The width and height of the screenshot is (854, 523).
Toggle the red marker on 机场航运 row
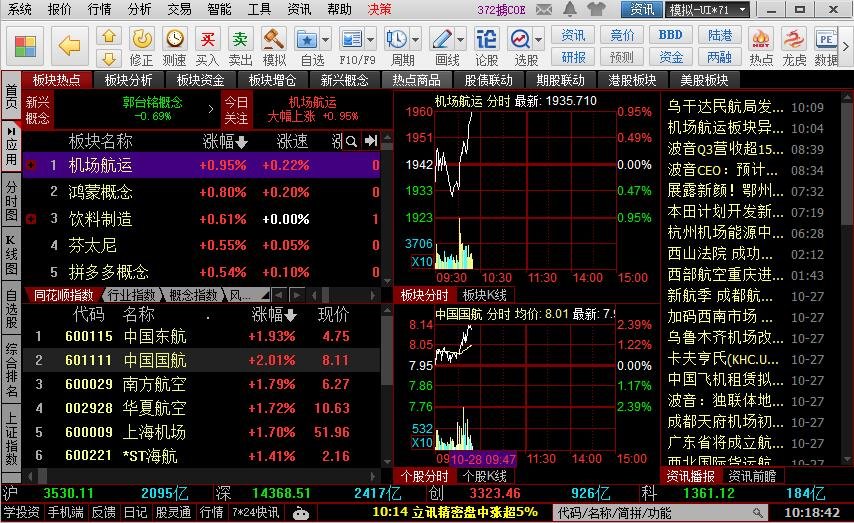(x=32, y=165)
